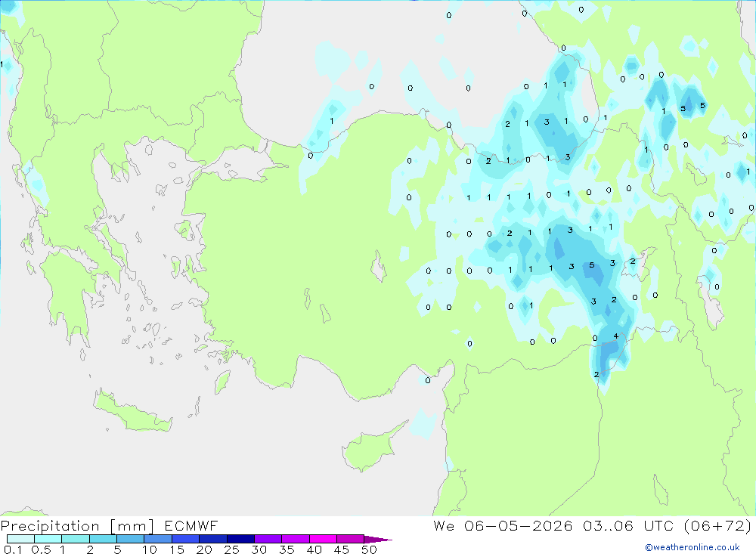The width and height of the screenshot is (756, 554).
Task: Click the 'Precipitation [mm]' title text
Action: 77,526
